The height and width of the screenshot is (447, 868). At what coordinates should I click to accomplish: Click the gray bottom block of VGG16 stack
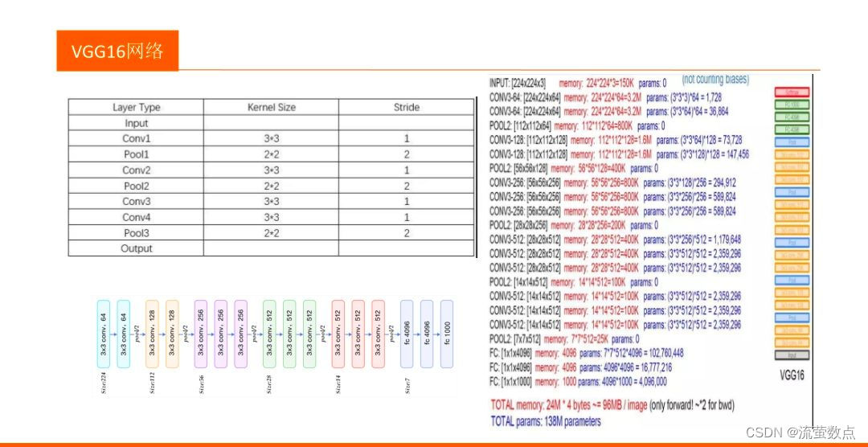(x=792, y=355)
